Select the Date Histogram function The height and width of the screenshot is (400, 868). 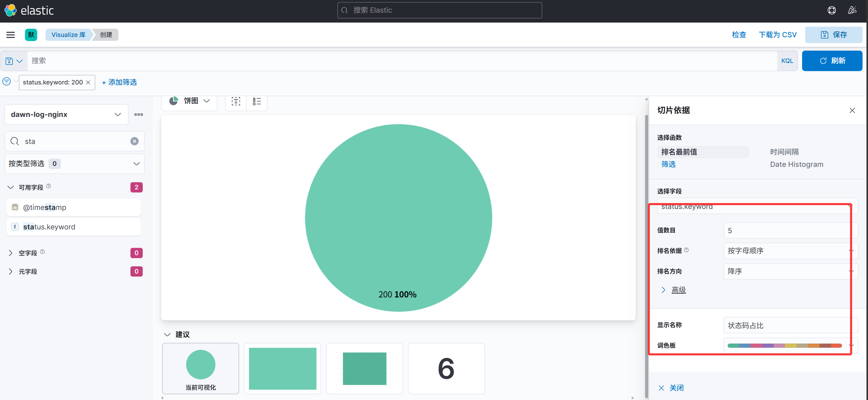pyautogui.click(x=796, y=164)
